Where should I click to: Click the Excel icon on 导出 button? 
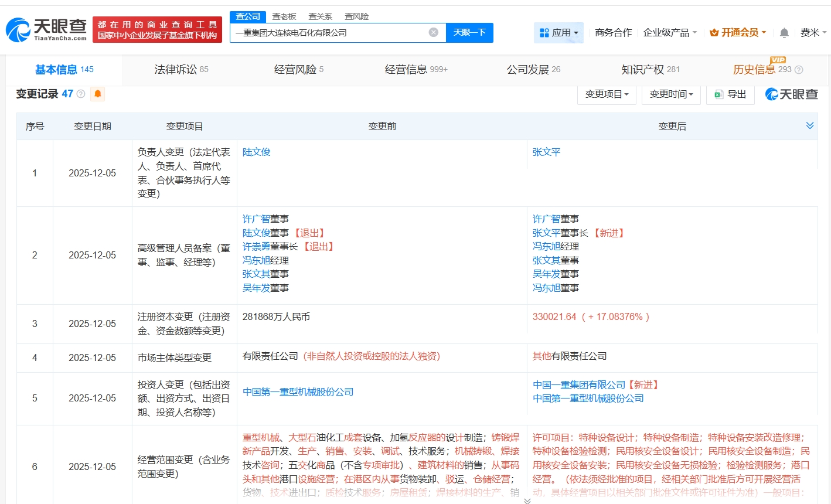pyautogui.click(x=717, y=94)
